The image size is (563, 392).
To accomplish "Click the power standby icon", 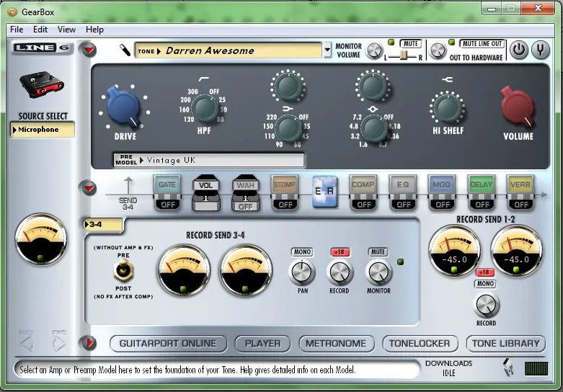I will coord(519,50).
